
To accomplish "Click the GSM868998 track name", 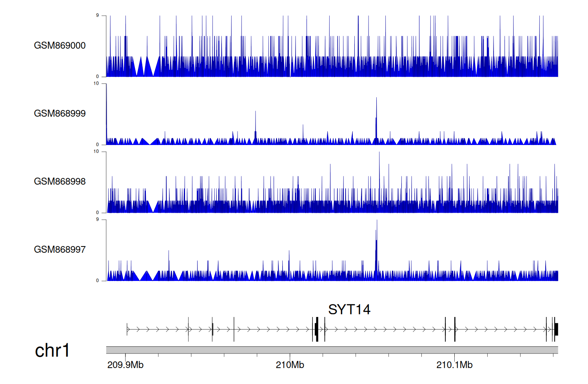I will [x=60, y=181].
